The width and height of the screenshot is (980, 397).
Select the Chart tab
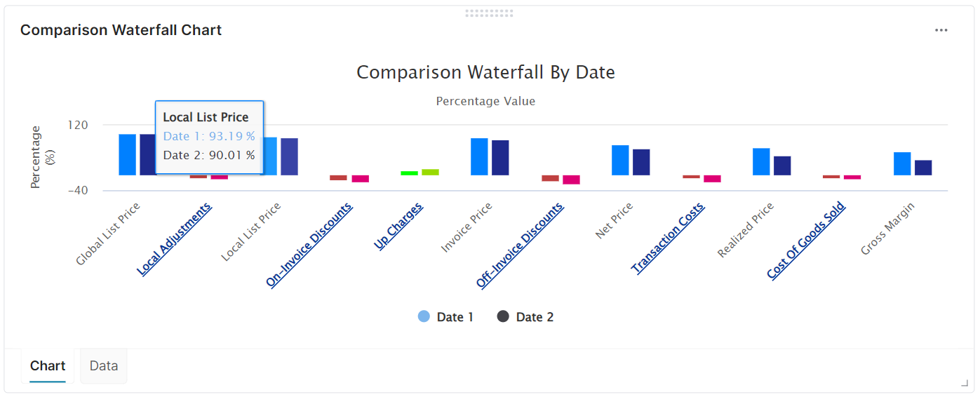pyautogui.click(x=48, y=366)
